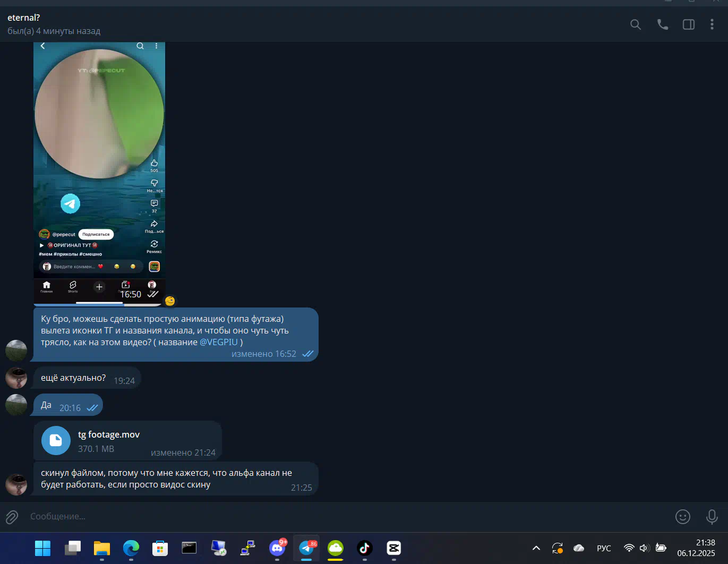Open the YouTube Shorts screenshot image
The height and width of the screenshot is (564, 728).
click(x=99, y=174)
